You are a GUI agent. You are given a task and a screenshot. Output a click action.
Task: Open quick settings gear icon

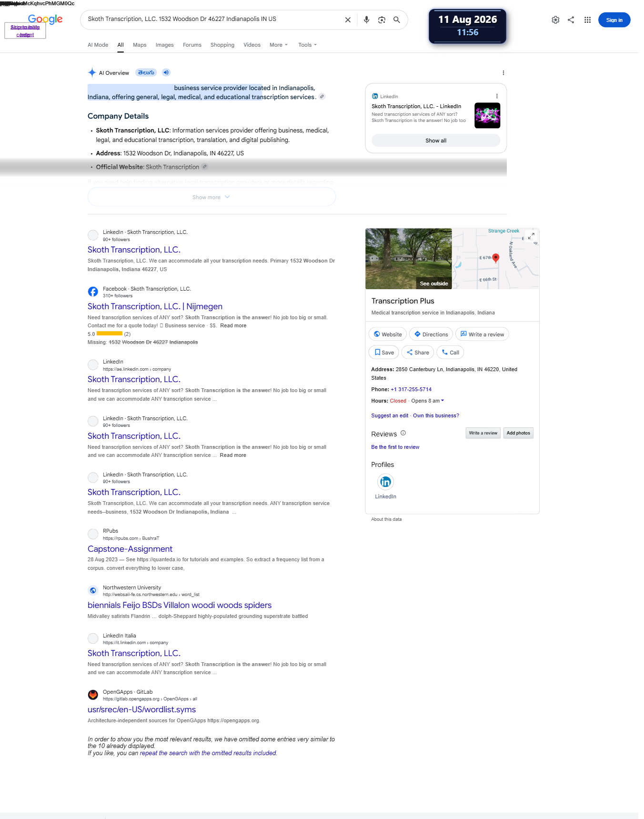click(x=555, y=20)
